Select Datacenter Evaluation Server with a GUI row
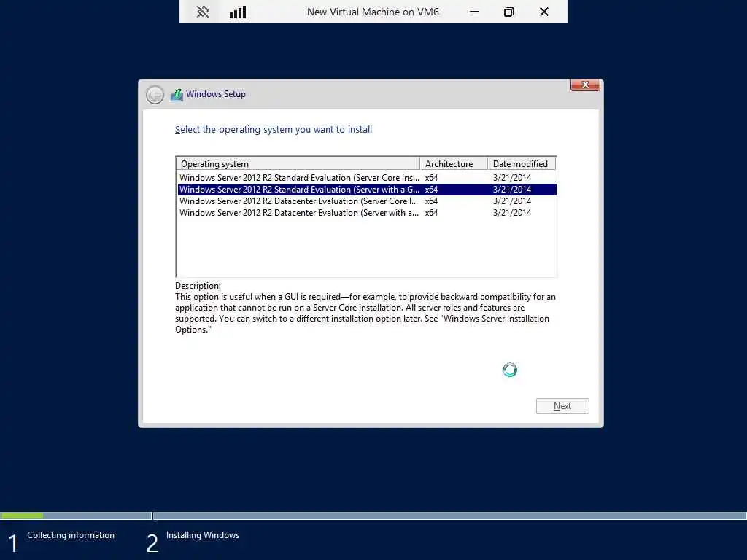 366,213
